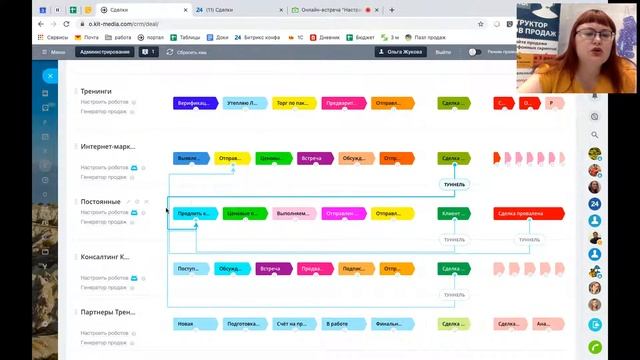This screenshot has height=360, width=640.
Task: Open the Сервисы apps bookmark
Action: [53, 37]
